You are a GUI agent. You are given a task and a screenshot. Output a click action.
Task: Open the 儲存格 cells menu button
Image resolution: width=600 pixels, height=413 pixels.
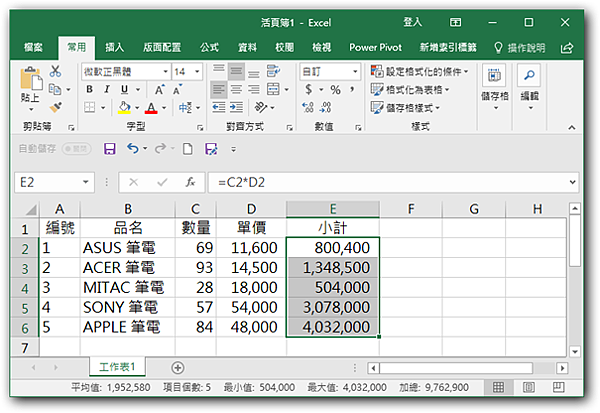click(494, 87)
